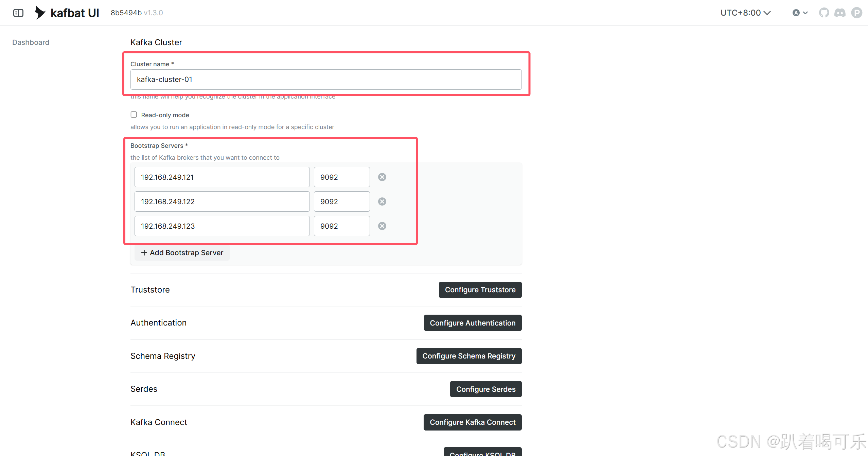Edit port field for 192.168.249.121 row
868x456 pixels.
(342, 177)
